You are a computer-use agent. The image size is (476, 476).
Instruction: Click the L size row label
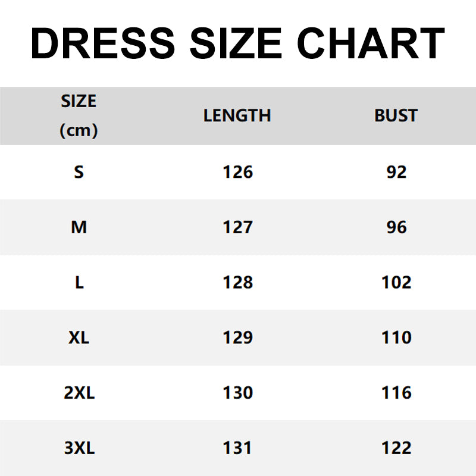pyautogui.click(x=79, y=283)
